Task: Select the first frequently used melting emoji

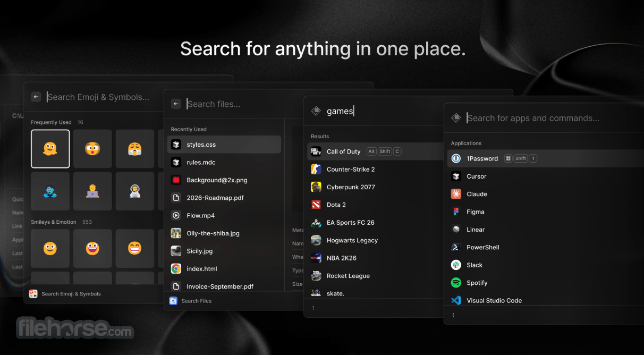Action: (x=50, y=149)
